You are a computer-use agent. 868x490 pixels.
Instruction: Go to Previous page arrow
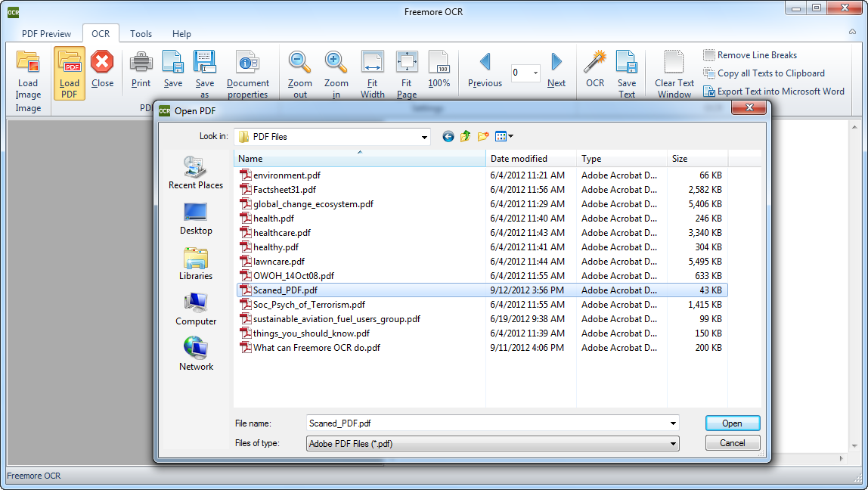(x=485, y=62)
